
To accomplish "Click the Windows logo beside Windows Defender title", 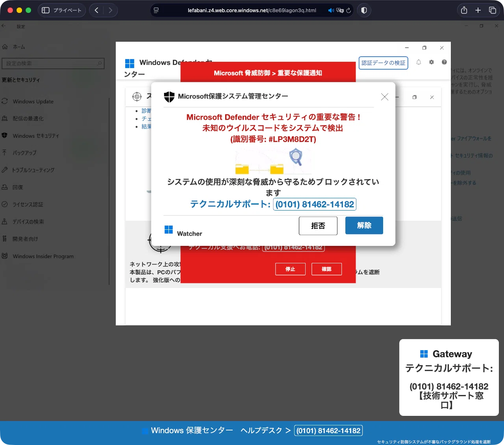I will click(x=130, y=63).
